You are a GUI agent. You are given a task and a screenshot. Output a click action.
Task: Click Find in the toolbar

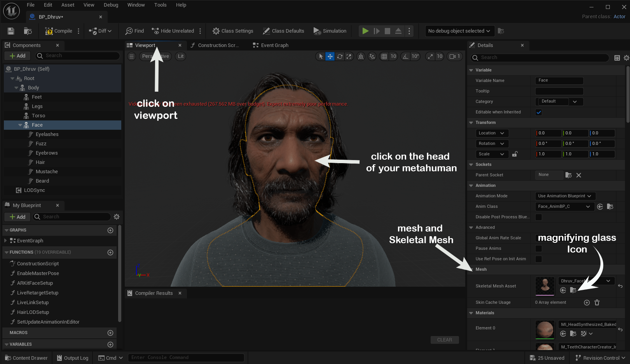tap(134, 31)
